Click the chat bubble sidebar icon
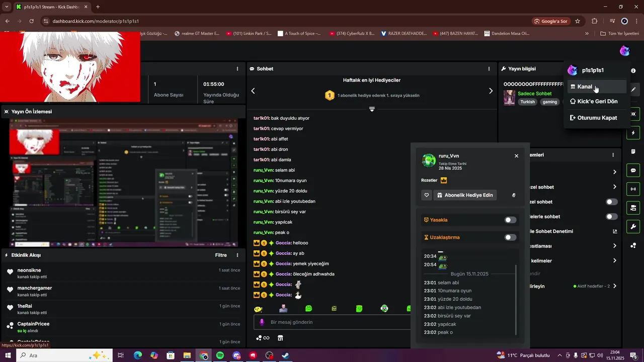The height and width of the screenshot is (362, 644). (x=633, y=170)
